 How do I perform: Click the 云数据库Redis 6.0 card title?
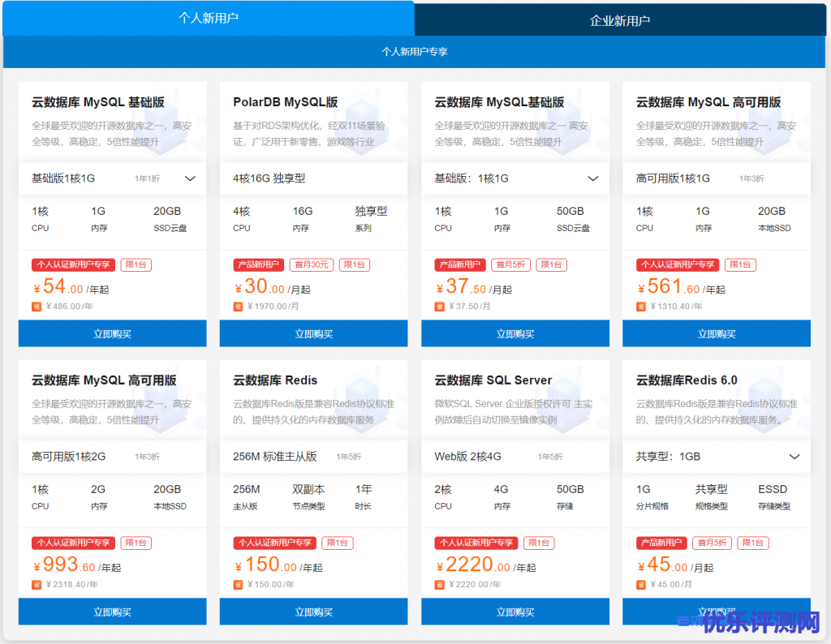click(x=687, y=380)
